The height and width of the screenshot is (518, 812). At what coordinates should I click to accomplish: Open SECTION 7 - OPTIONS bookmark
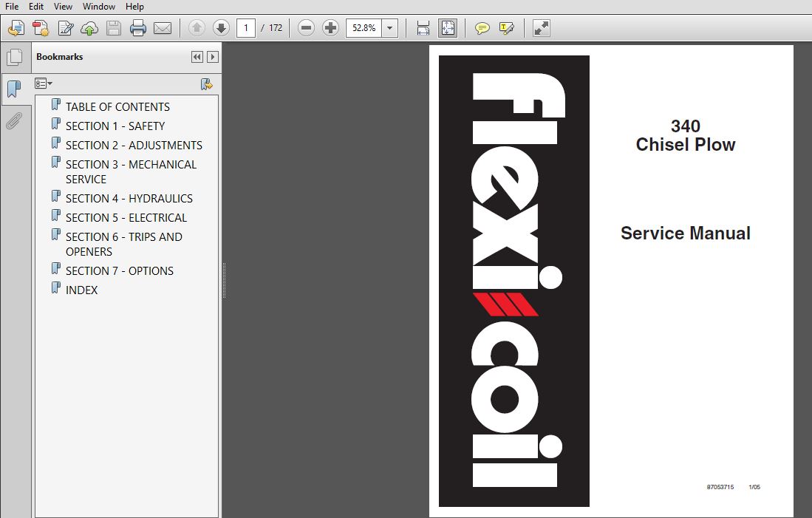point(120,271)
